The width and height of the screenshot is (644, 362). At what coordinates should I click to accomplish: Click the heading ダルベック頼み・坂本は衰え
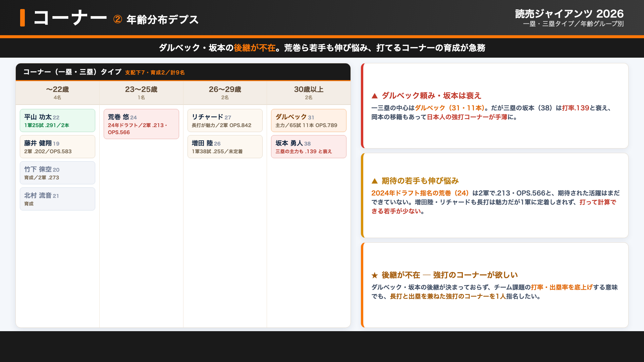coord(431,96)
